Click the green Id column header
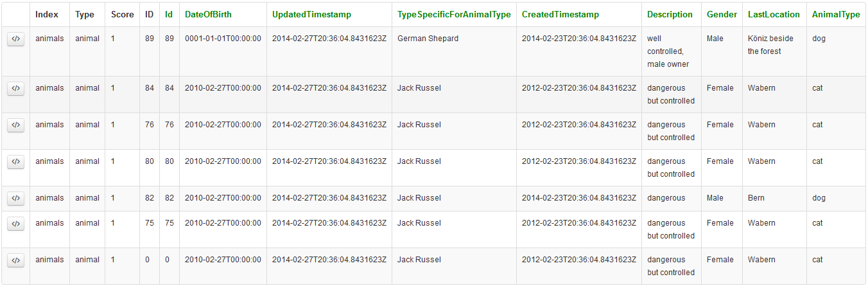 pyautogui.click(x=169, y=14)
